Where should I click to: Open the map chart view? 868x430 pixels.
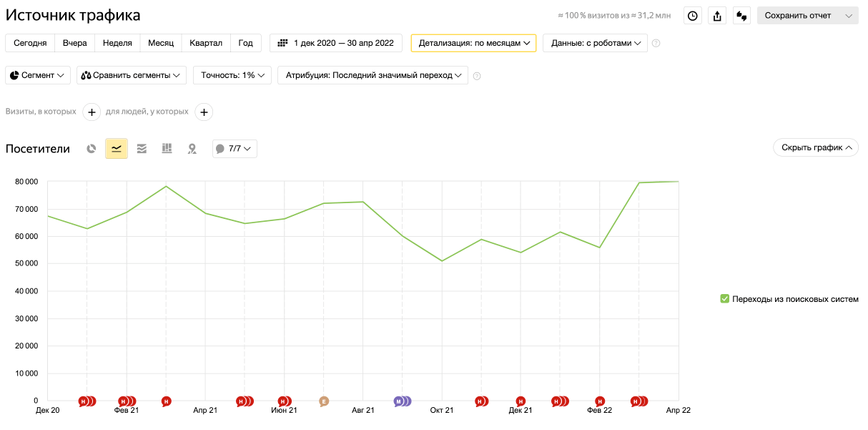point(192,149)
